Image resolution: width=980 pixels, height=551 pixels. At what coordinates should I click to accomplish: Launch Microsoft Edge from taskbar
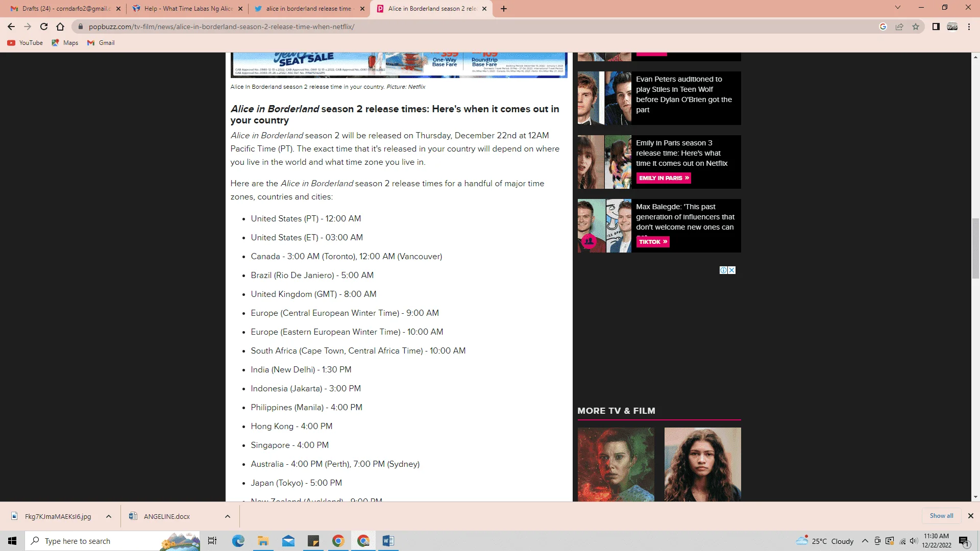(238, 541)
